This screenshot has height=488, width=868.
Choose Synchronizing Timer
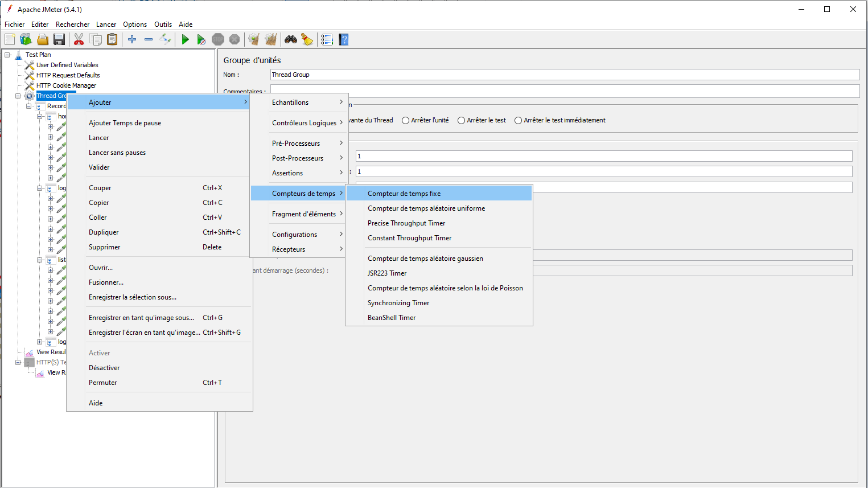[x=439, y=303]
